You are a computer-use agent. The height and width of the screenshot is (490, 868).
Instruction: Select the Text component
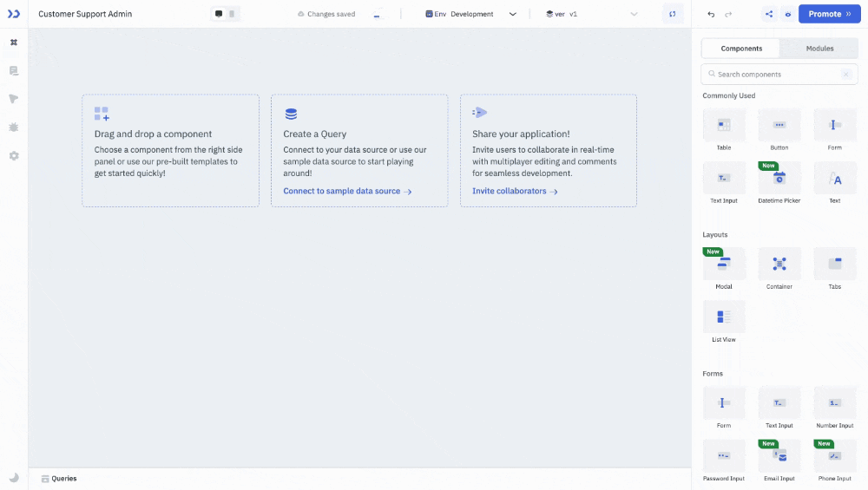[x=834, y=183]
